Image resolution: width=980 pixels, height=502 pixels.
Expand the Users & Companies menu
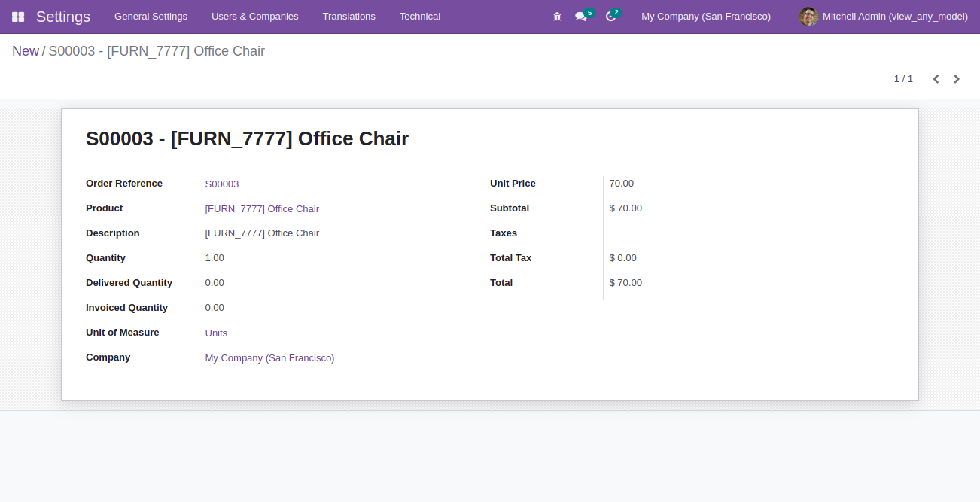click(x=254, y=17)
